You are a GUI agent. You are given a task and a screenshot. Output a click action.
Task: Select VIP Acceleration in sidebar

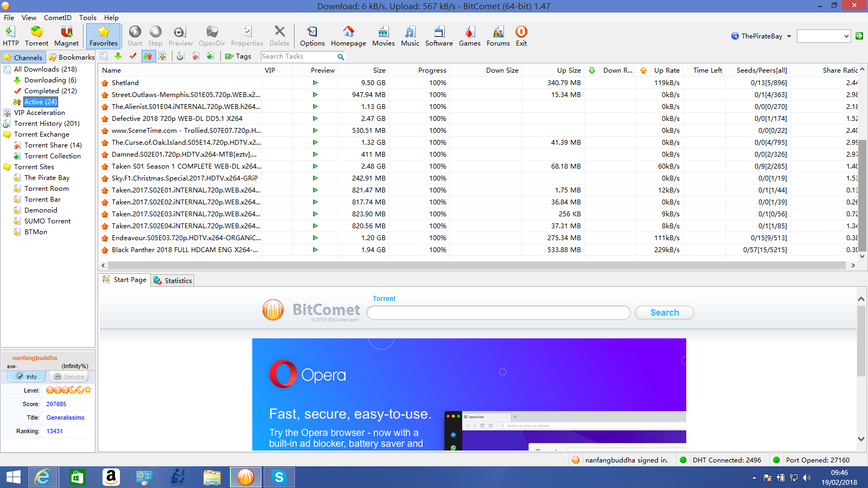tap(39, 113)
